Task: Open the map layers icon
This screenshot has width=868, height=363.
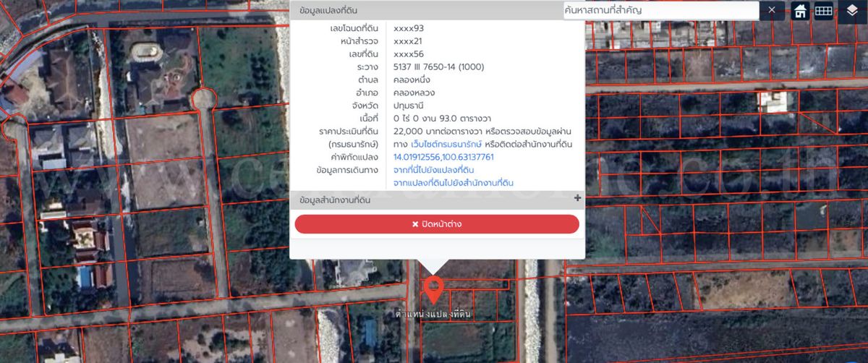Action: 852,10
